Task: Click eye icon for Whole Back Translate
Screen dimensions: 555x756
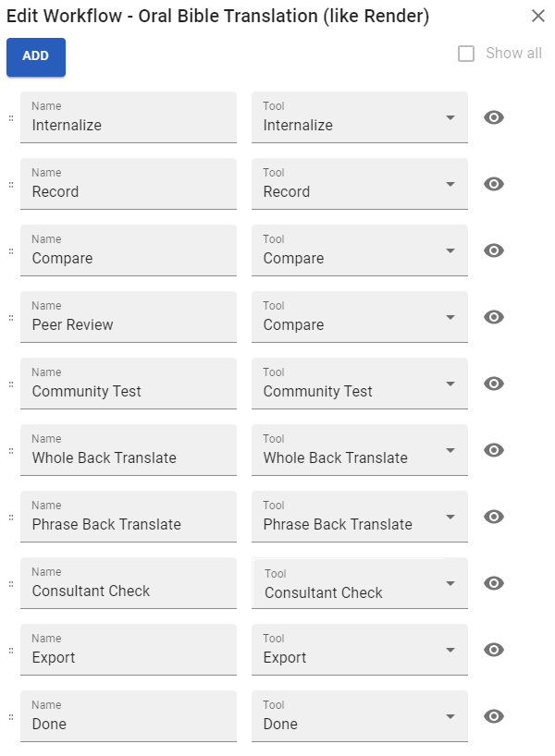Action: [x=494, y=450]
